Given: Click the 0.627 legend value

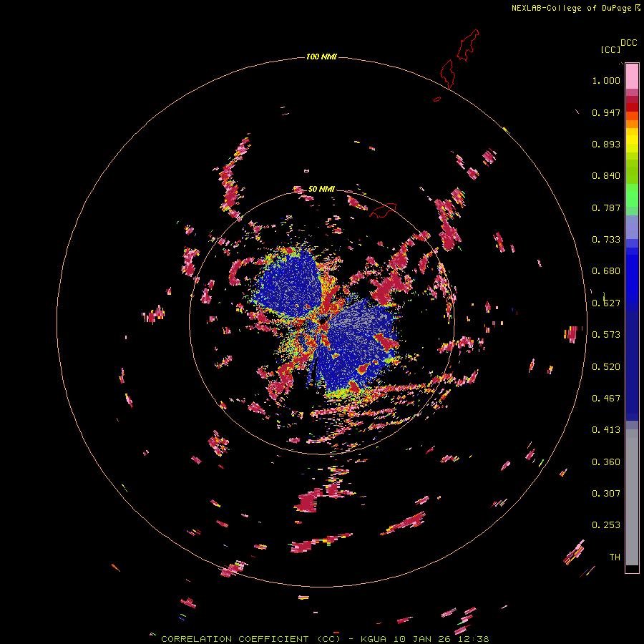Looking at the screenshot, I should tap(606, 303).
